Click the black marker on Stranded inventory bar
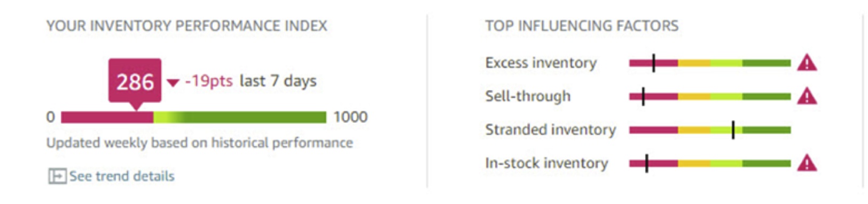The width and height of the screenshot is (868, 204). click(733, 130)
